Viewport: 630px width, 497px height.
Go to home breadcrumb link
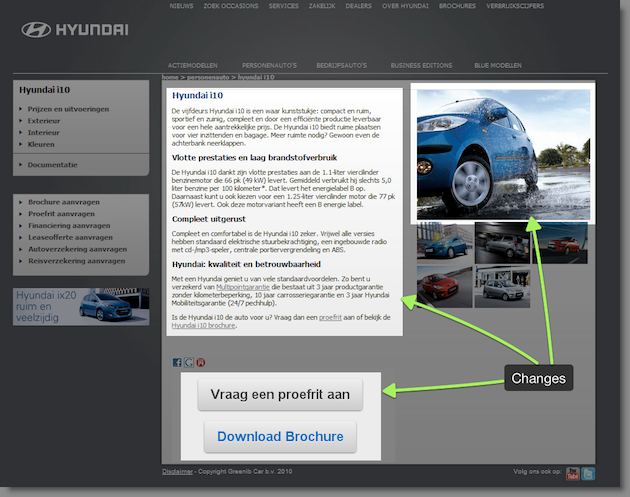[170, 77]
